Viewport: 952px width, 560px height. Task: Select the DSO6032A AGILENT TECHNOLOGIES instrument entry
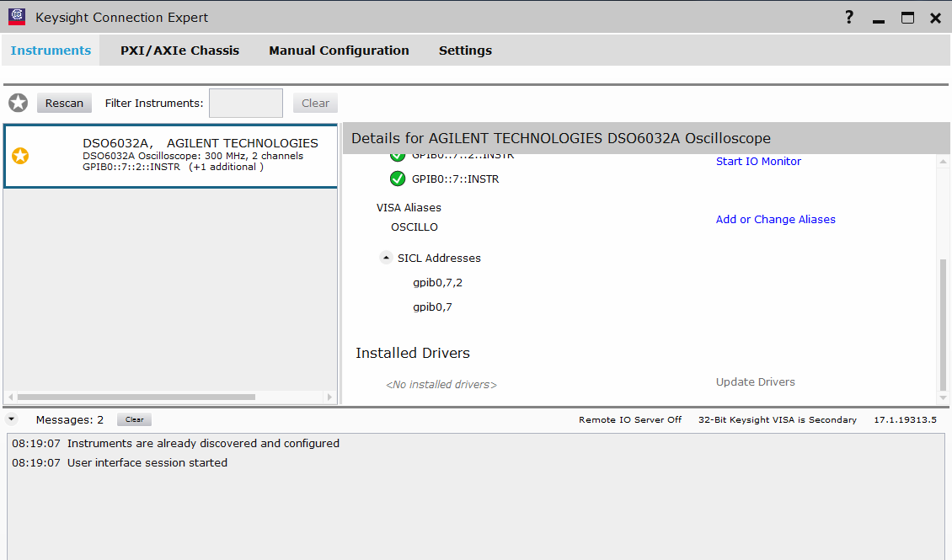[171, 157]
